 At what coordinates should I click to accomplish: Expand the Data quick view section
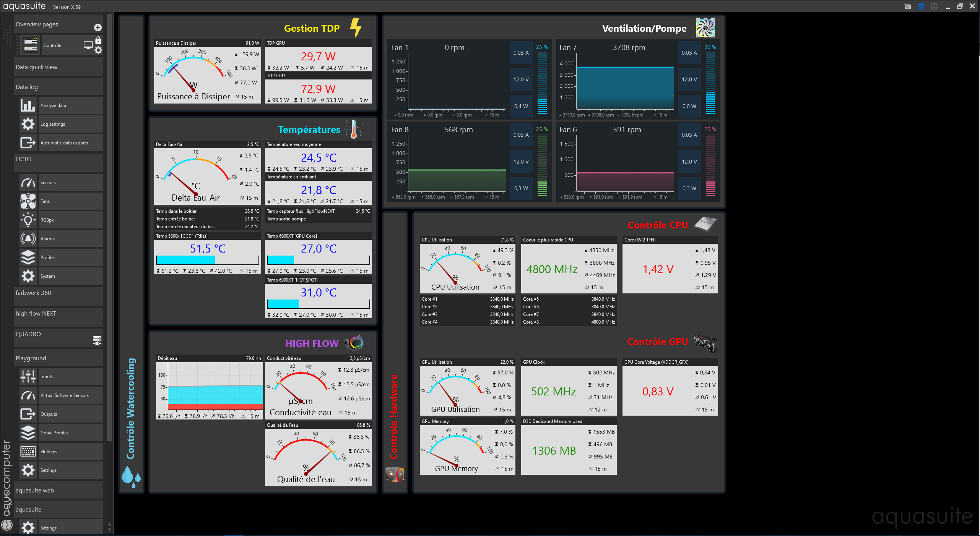[x=59, y=67]
